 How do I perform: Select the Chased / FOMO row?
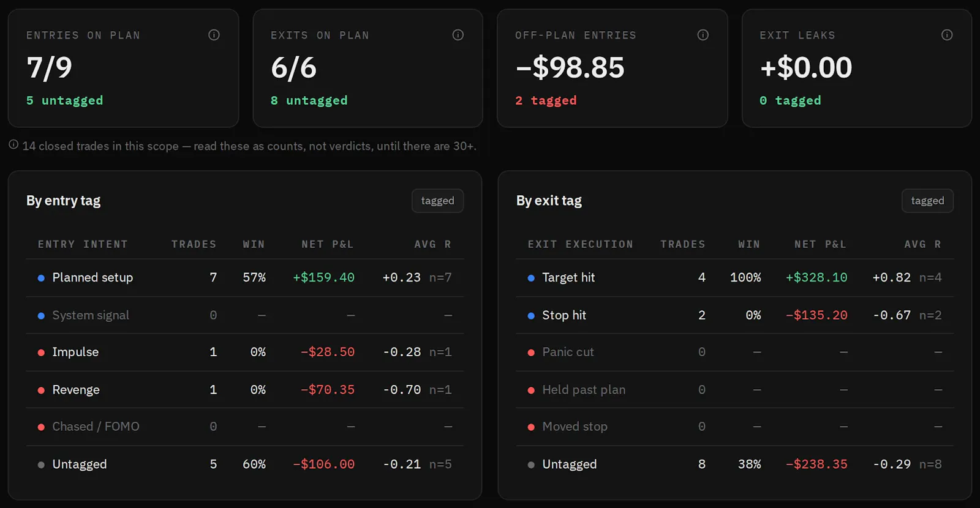245,427
